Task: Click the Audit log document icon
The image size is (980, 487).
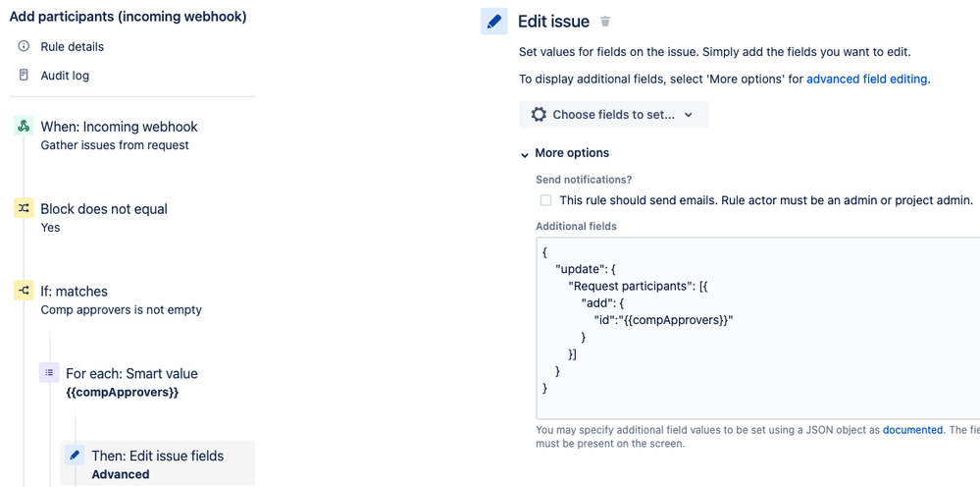Action: [x=24, y=75]
